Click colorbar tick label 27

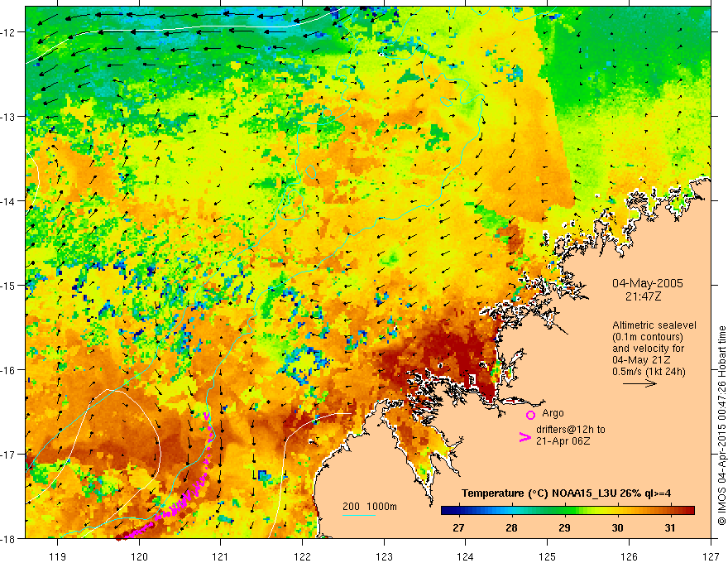tap(458, 528)
